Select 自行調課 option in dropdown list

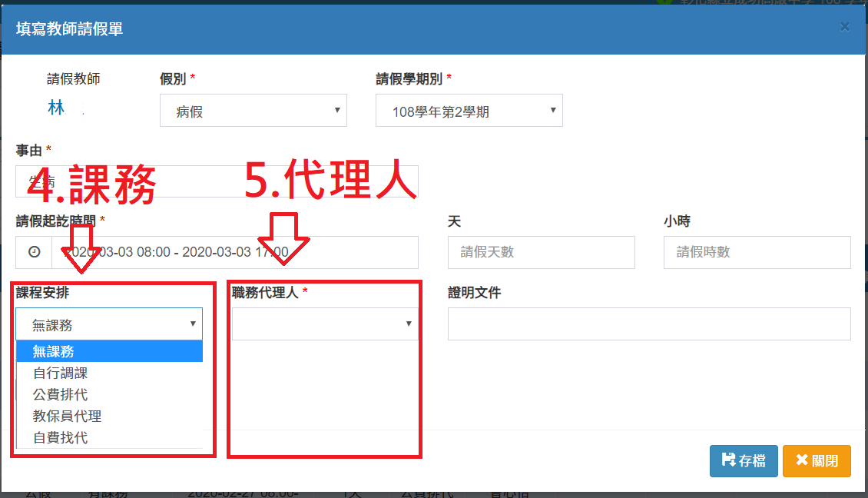tap(110, 373)
